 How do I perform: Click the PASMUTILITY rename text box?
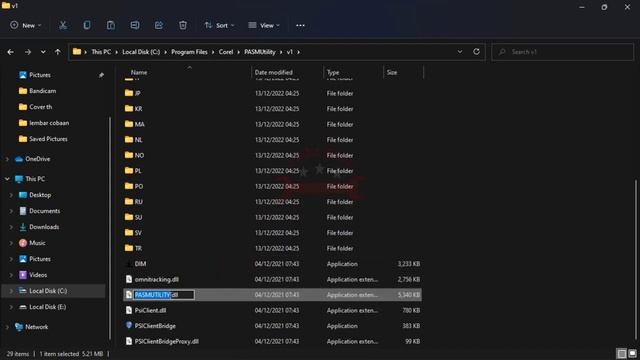pyautogui.click(x=164, y=295)
